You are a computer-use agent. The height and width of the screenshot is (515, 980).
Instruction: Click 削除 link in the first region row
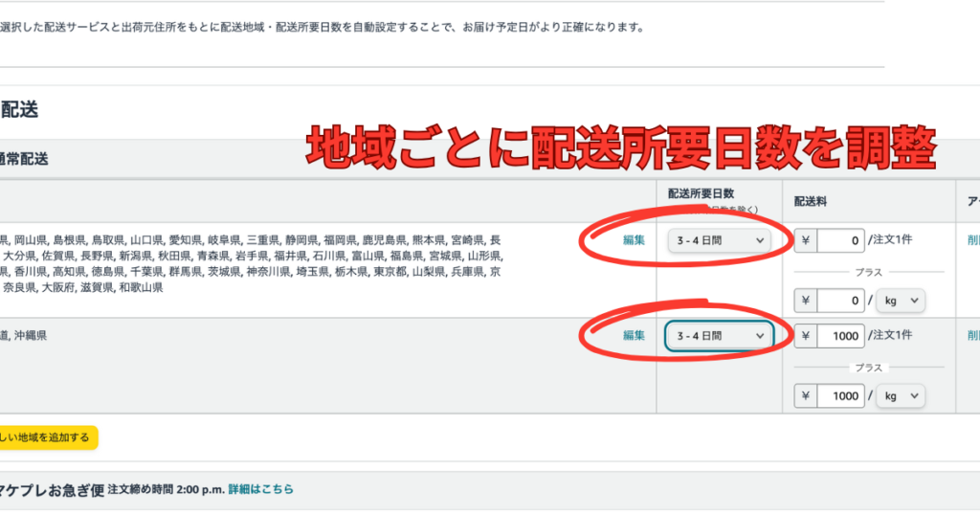coord(972,240)
